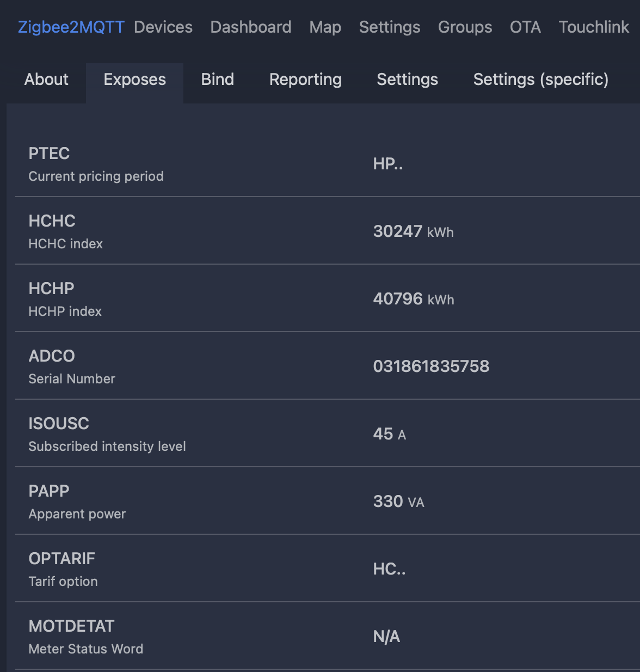
Task: Navigate to the Groups page
Action: click(x=465, y=27)
